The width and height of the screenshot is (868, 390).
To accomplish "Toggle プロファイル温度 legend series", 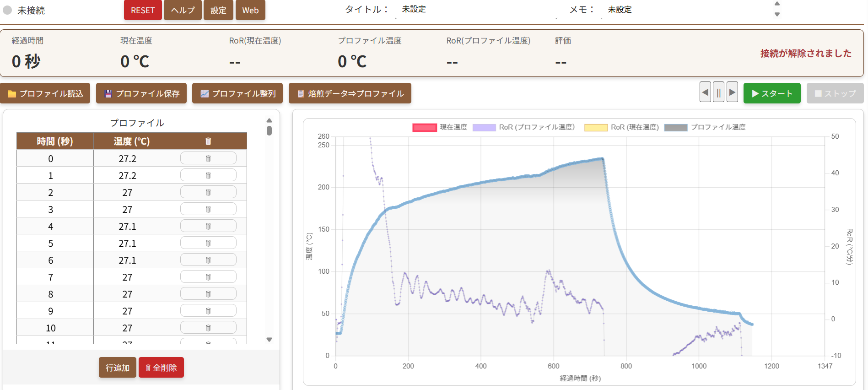I will [705, 127].
